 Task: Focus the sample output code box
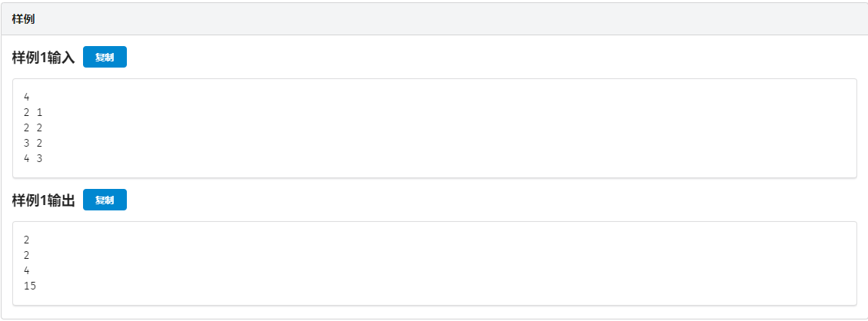[x=434, y=263]
